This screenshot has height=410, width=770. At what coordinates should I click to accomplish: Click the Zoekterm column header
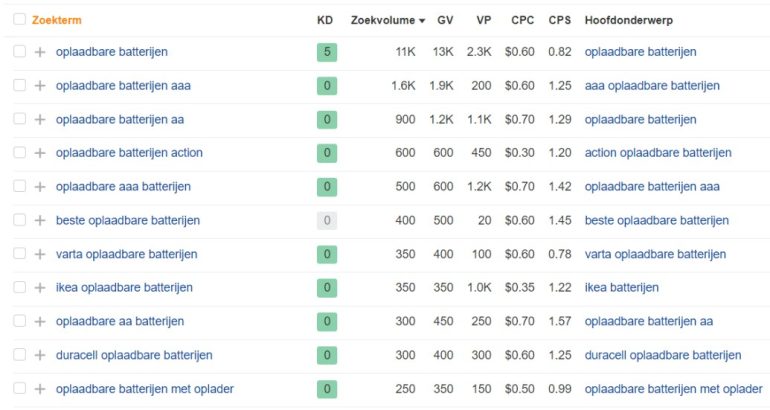tap(57, 20)
